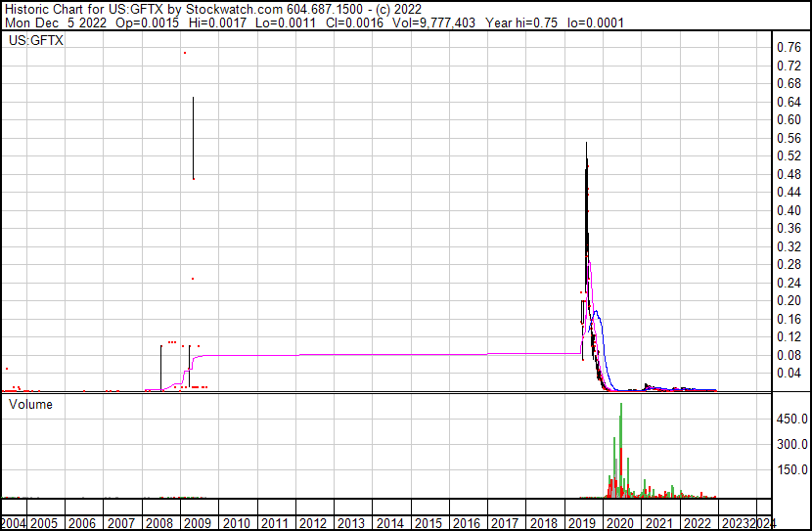Select the 2009 year marker on time axis
The height and width of the screenshot is (531, 812).
click(199, 523)
